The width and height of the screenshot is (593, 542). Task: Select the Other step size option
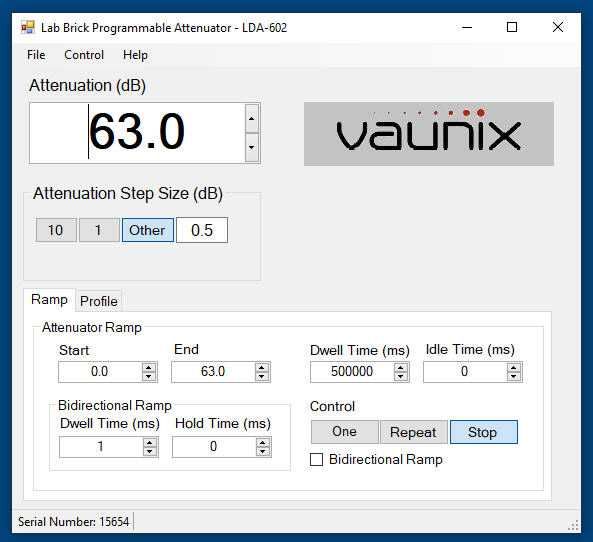tap(147, 230)
